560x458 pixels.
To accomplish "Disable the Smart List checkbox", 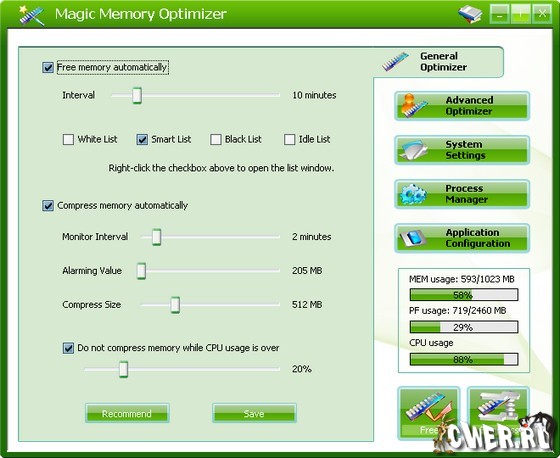I will [142, 139].
